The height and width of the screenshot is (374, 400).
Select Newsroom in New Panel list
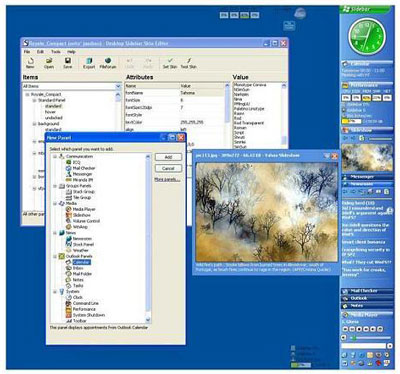pyautogui.click(x=79, y=239)
